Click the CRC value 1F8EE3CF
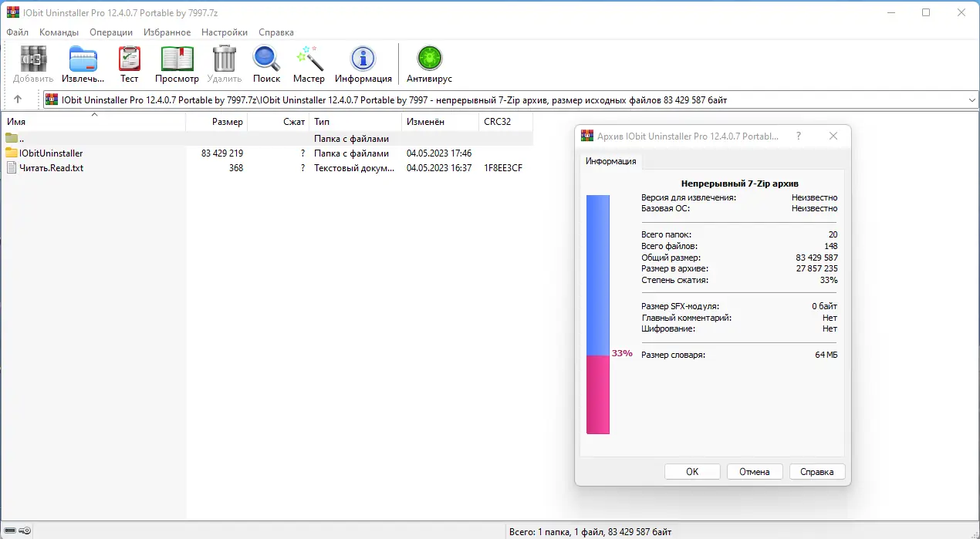This screenshot has height=539, width=980. (x=503, y=167)
